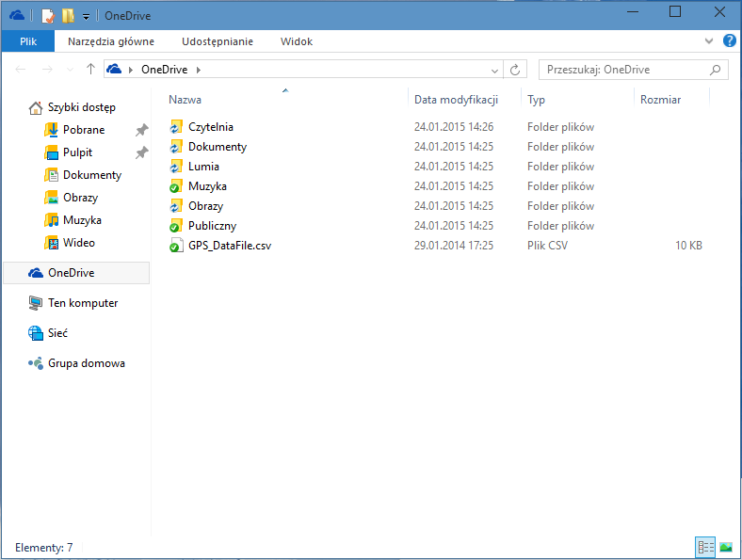Open the address bar history dropdown
Viewport: 742px width, 560px height.
495,70
